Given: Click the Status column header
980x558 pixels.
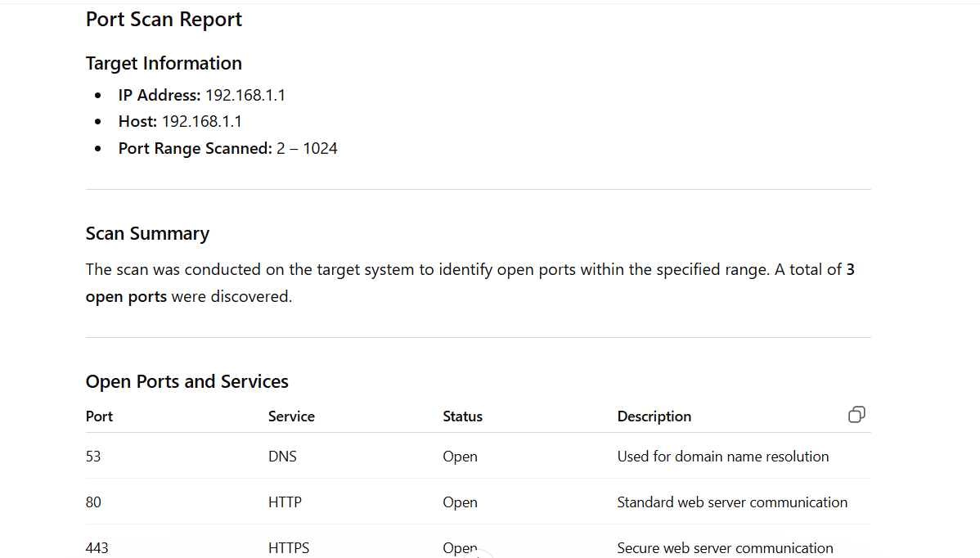Looking at the screenshot, I should (x=462, y=416).
